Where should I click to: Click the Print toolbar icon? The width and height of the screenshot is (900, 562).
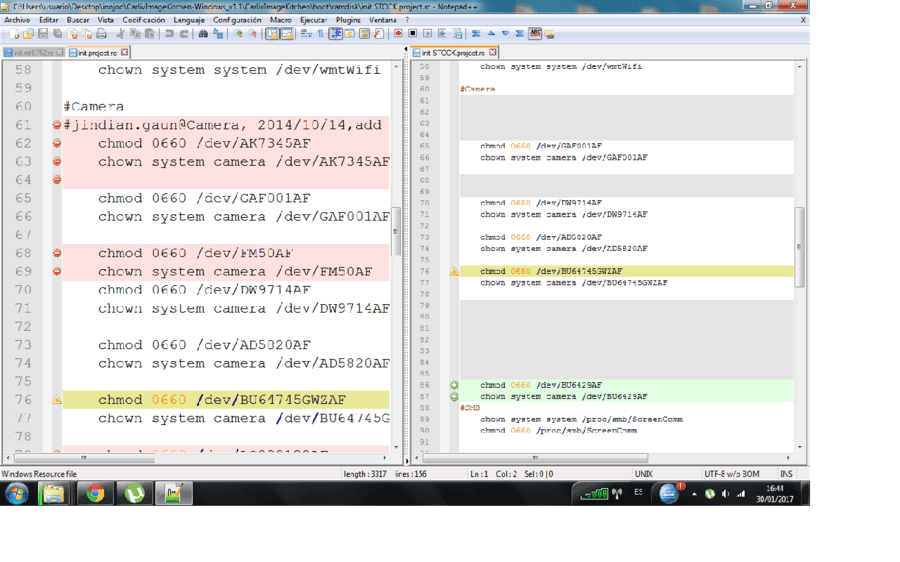click(101, 34)
